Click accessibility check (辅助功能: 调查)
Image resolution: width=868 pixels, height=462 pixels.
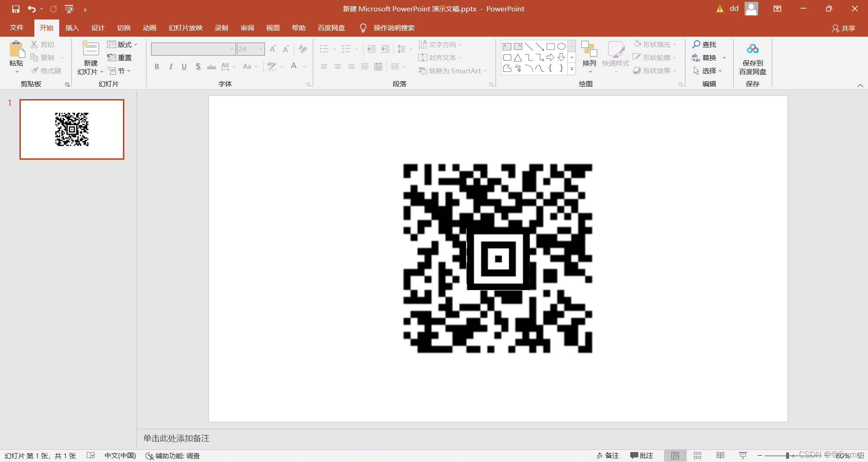(173, 456)
